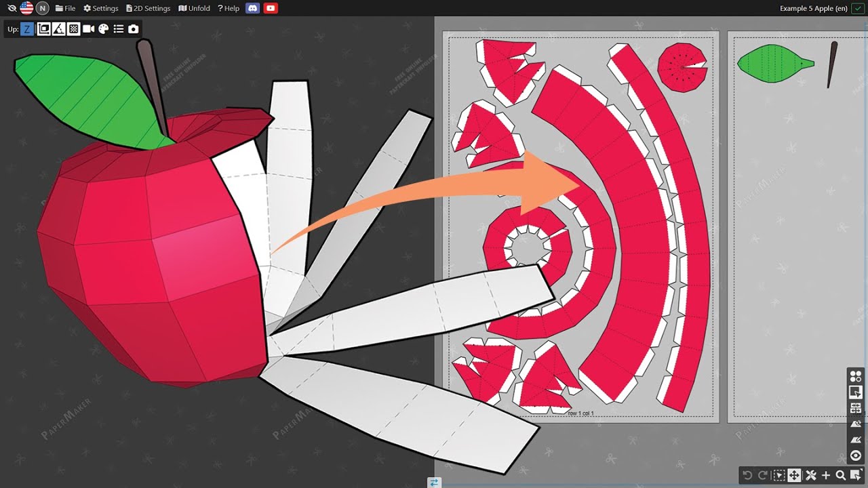Image resolution: width=868 pixels, height=488 pixels.
Task: Open the wrench and screwdriver tools icon
Action: click(x=810, y=475)
